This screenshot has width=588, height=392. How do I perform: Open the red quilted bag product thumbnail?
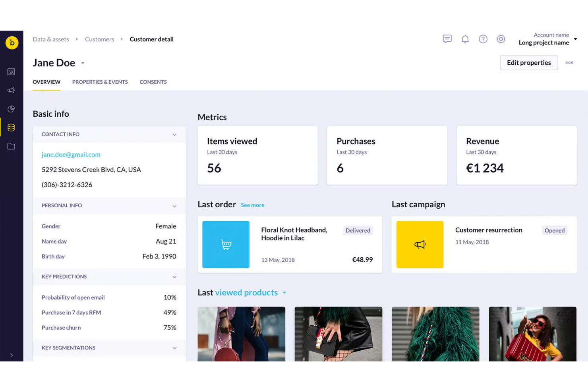tap(532, 334)
